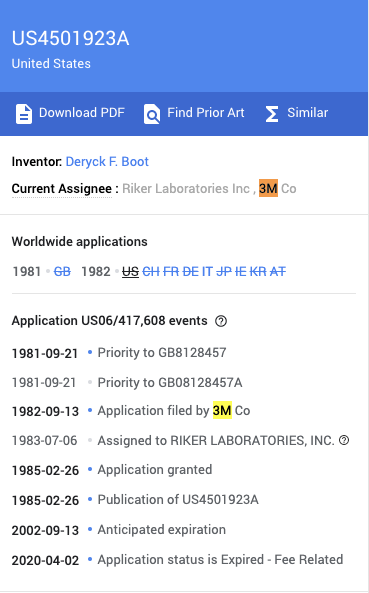Screen dimensions: 369x593
Task: Open the AT worldwide application
Action: [x=278, y=272]
